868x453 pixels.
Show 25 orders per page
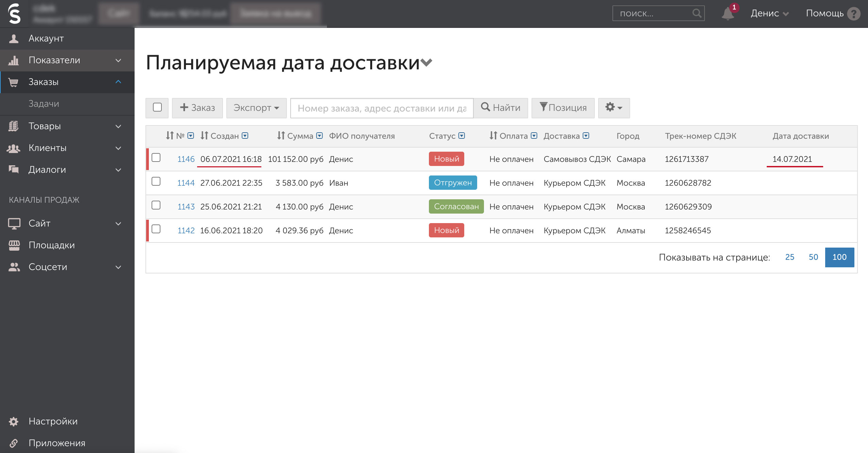pos(790,257)
